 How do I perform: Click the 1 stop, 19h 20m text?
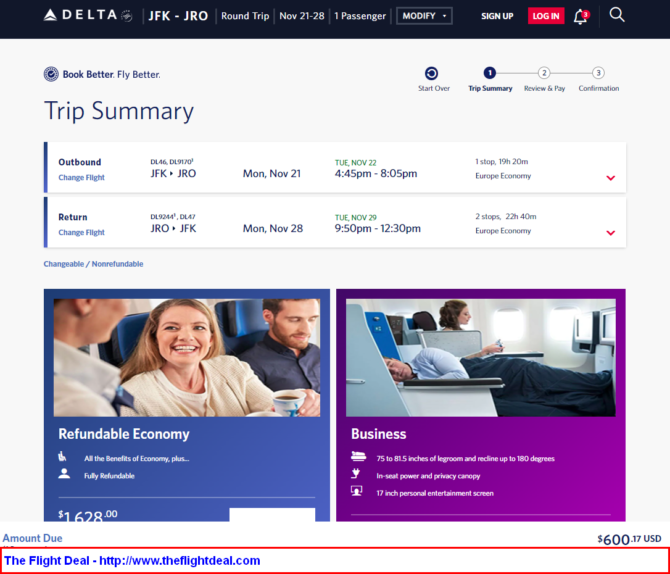[x=502, y=162]
